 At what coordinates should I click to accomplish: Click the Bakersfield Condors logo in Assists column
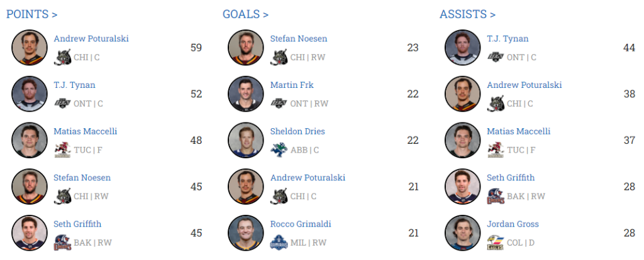click(496, 196)
